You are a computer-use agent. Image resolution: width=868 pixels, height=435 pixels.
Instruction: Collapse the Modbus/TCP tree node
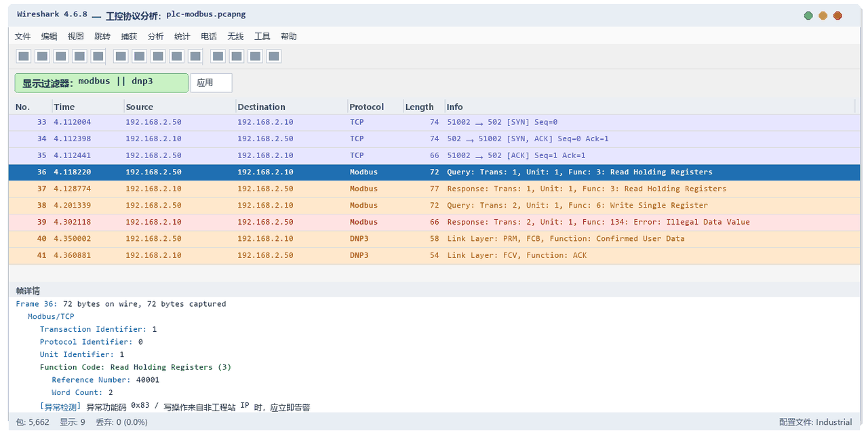[51, 316]
